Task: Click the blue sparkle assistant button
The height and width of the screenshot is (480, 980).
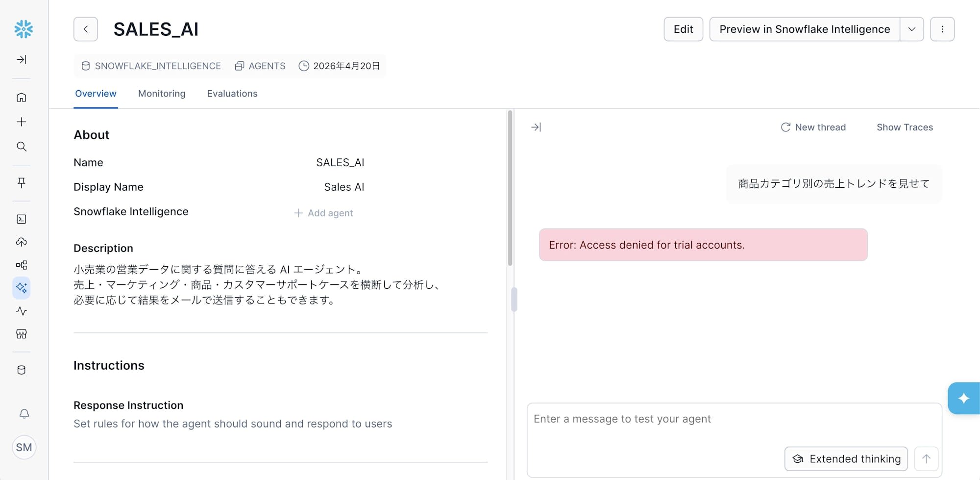Action: (x=964, y=398)
